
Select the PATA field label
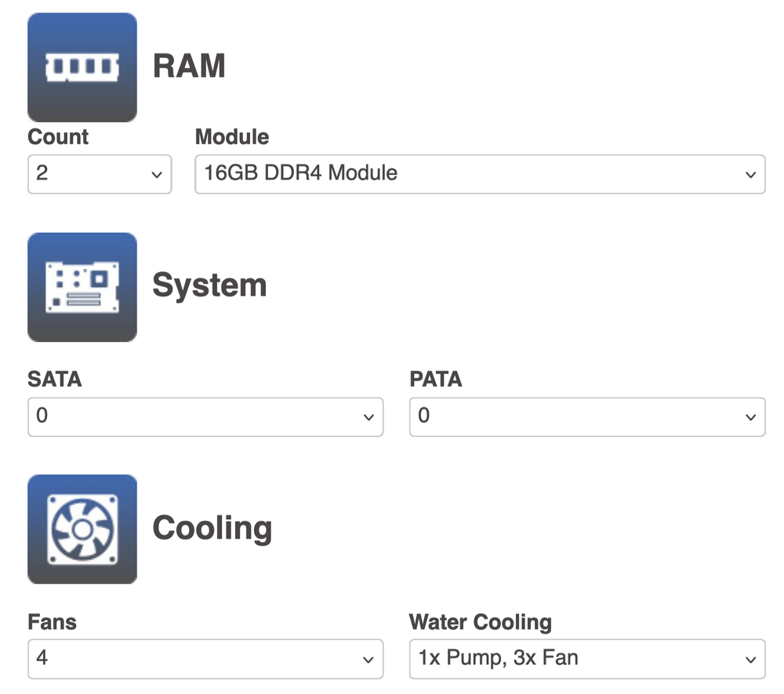(x=436, y=380)
